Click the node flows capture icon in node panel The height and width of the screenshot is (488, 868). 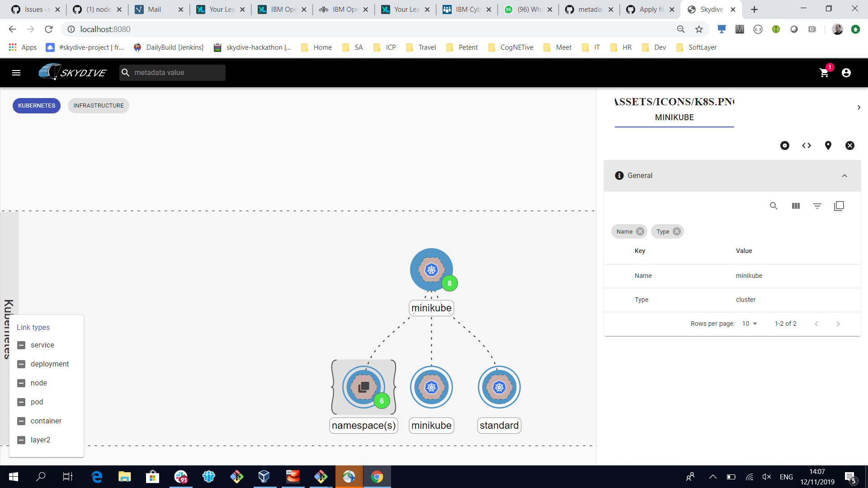tap(784, 145)
